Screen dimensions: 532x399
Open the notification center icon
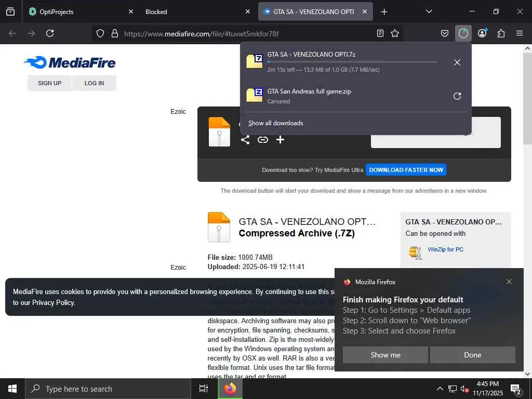516,390
